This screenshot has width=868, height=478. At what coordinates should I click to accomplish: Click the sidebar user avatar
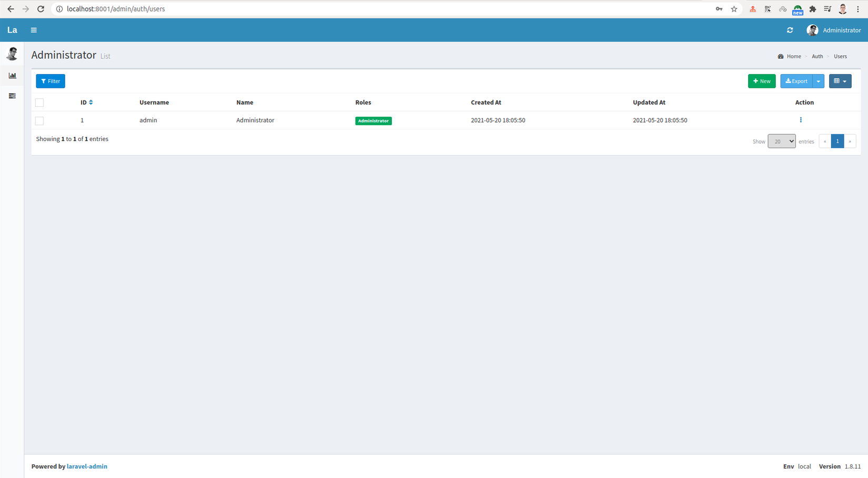pyautogui.click(x=12, y=54)
